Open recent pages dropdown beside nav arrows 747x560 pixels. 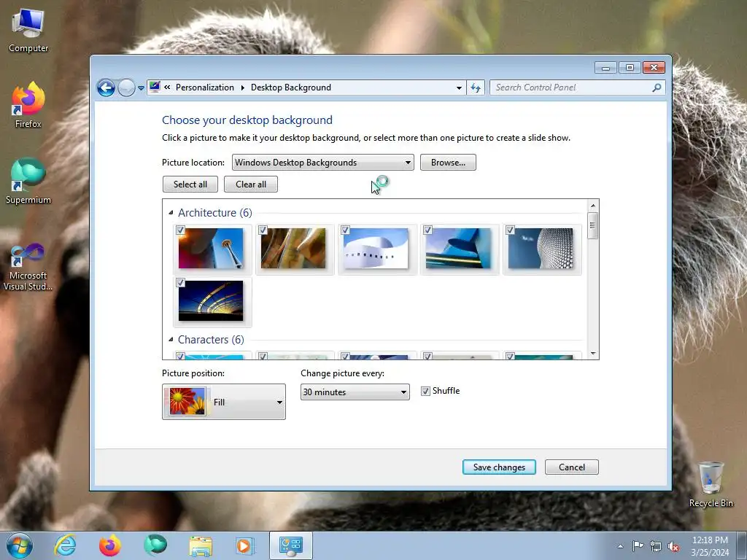tap(141, 87)
